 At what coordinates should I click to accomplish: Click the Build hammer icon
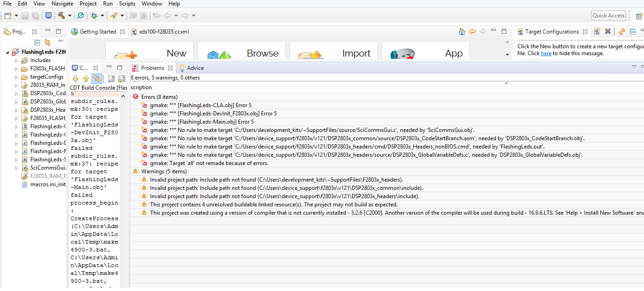click(x=61, y=16)
